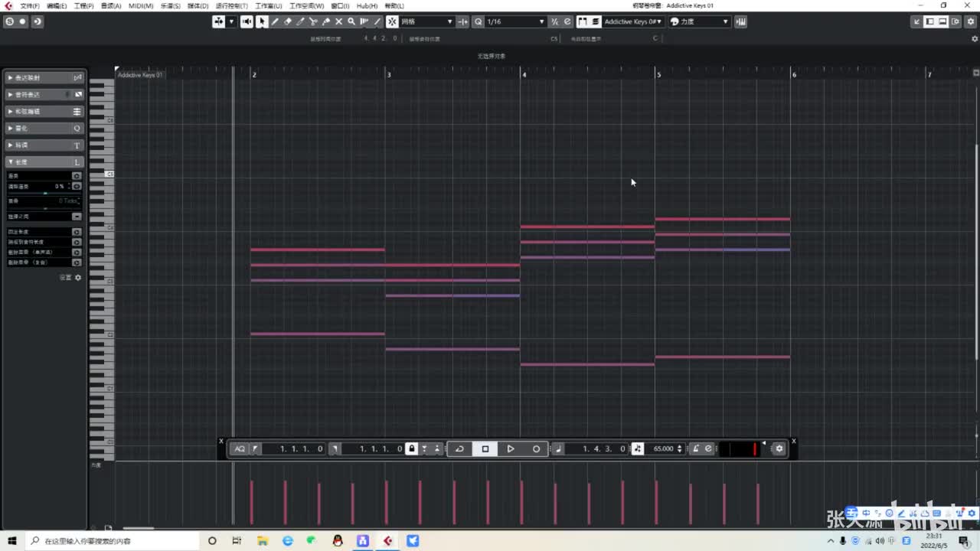The width and height of the screenshot is (980, 551).
Task: Open Edge browser from taskbar
Action: pos(288,541)
